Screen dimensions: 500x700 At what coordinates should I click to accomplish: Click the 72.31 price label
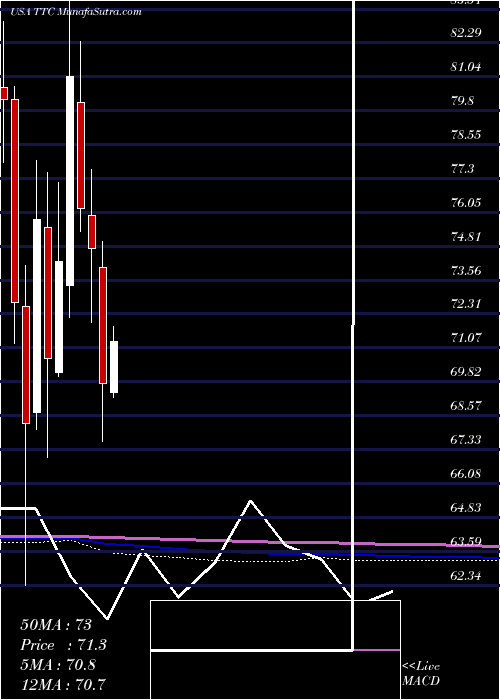coord(466,304)
